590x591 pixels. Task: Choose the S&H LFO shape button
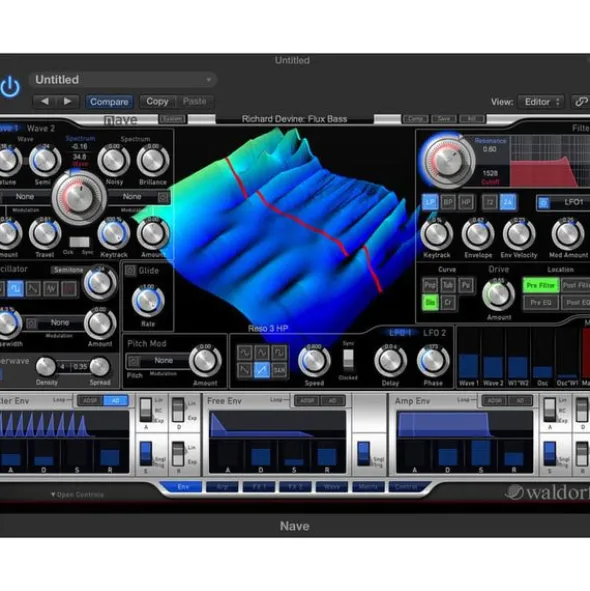point(279,370)
